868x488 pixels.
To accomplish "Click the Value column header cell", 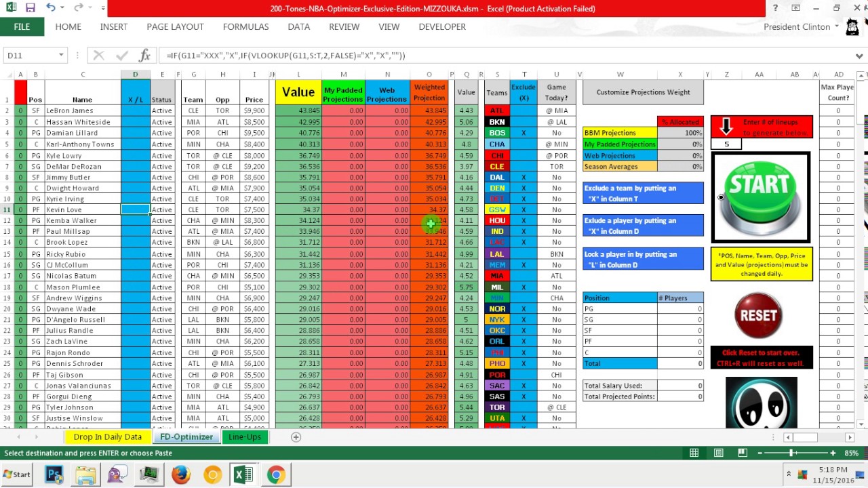I will (x=298, y=92).
